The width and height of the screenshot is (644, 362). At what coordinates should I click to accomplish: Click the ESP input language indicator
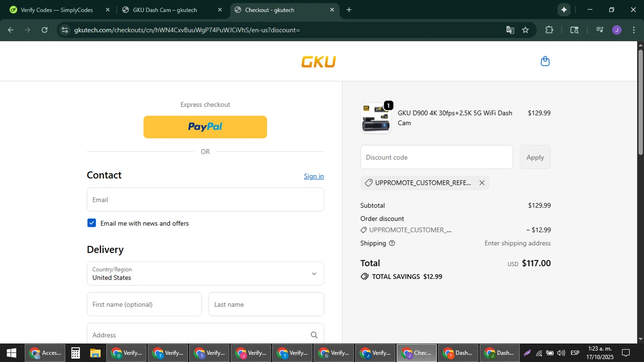tap(575, 353)
